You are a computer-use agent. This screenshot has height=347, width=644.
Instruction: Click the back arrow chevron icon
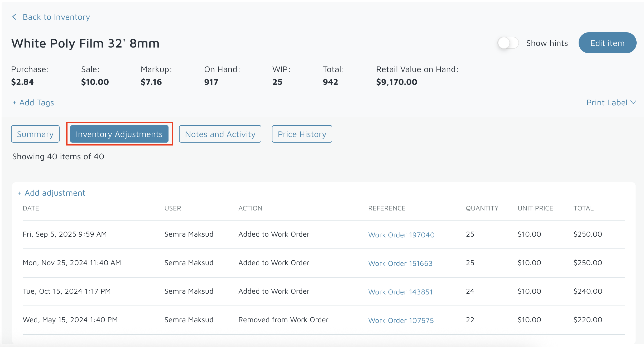tap(14, 17)
